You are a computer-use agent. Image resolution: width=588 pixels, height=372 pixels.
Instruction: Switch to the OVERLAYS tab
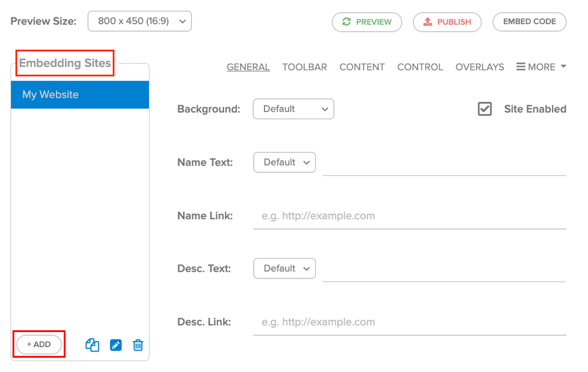tap(480, 67)
